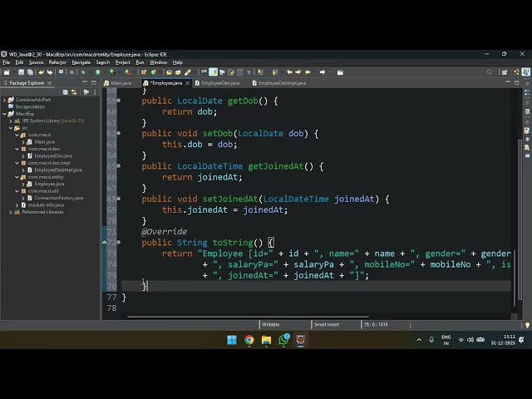Select the Java perspective icon
This screenshot has width=532, height=399.
tap(526, 72)
